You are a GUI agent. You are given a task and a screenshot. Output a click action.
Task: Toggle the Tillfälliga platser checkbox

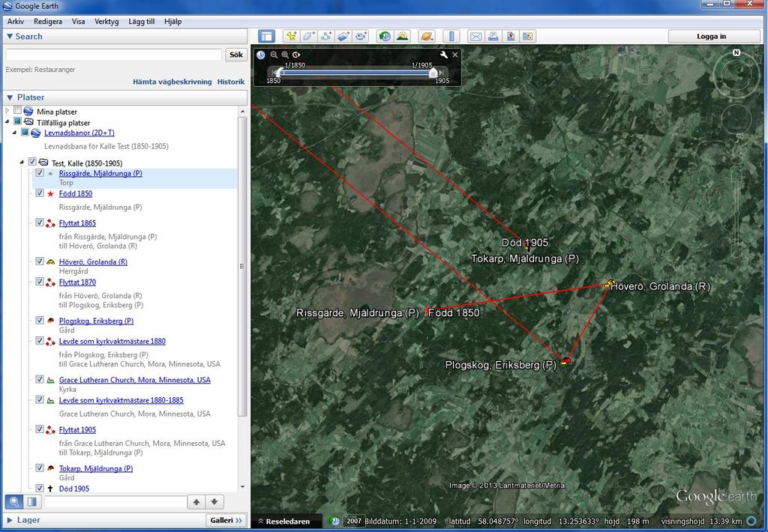pos(18,121)
